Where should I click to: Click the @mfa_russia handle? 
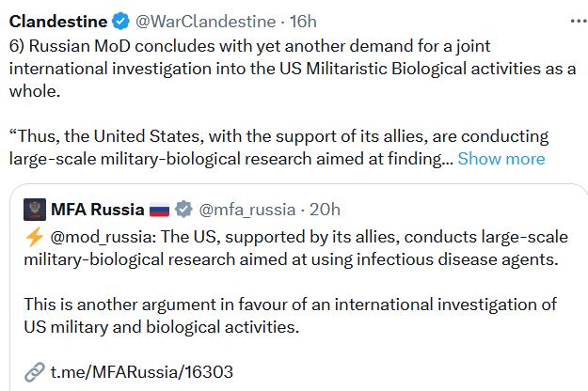246,209
